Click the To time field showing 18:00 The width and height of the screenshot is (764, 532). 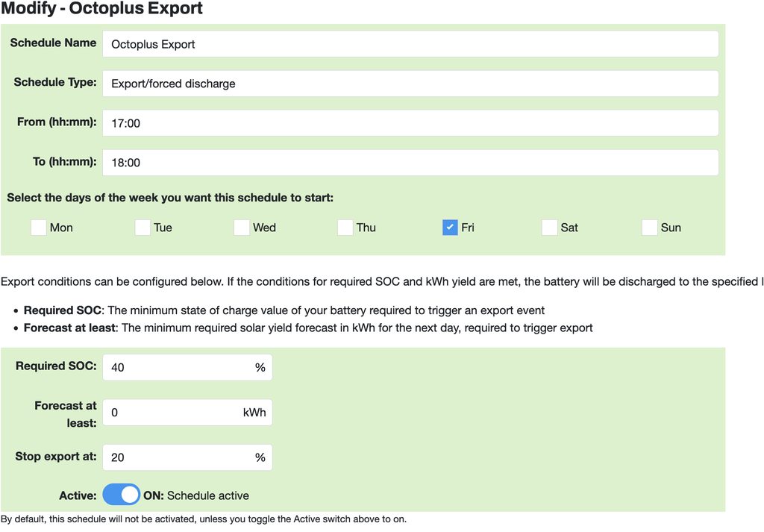coord(410,163)
